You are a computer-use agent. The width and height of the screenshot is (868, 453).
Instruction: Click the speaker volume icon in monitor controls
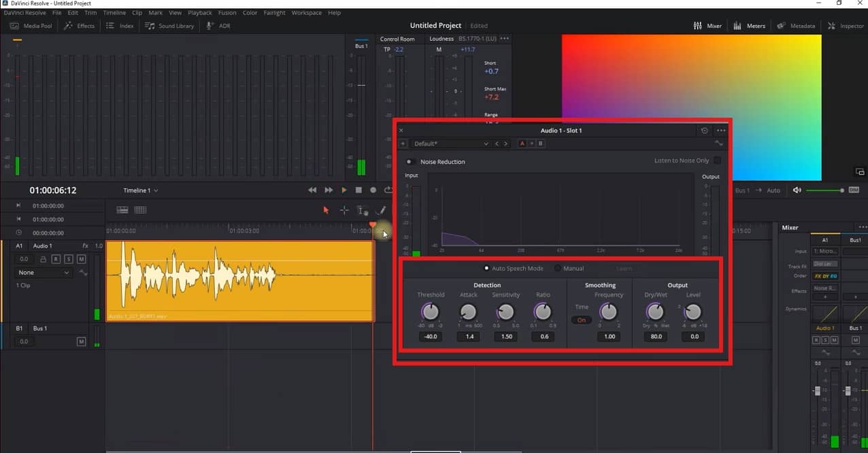[x=797, y=190]
